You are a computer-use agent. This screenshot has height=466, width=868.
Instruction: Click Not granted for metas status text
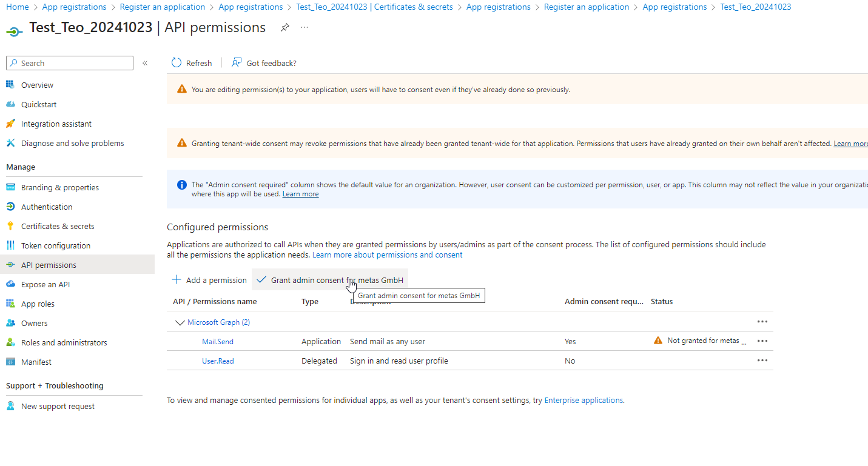click(x=707, y=341)
